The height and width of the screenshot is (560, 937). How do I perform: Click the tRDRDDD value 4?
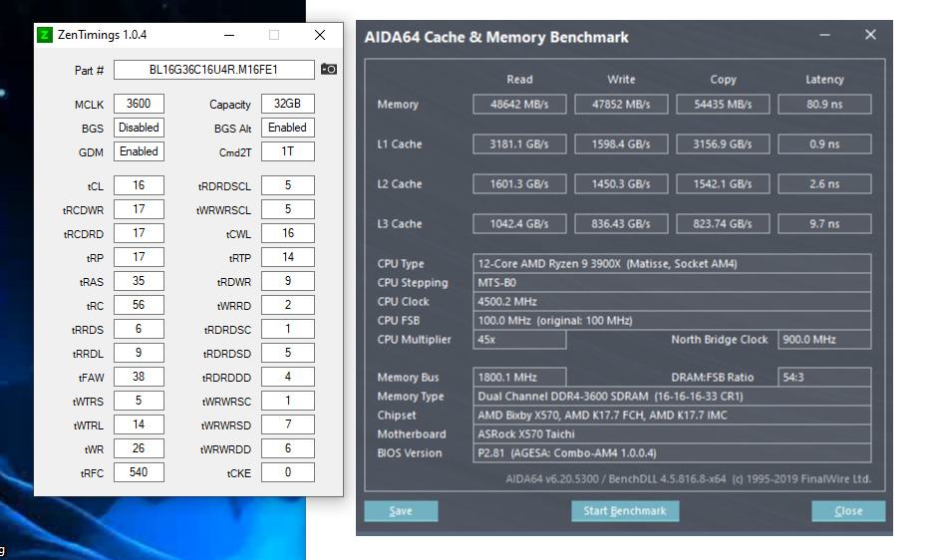tap(287, 377)
